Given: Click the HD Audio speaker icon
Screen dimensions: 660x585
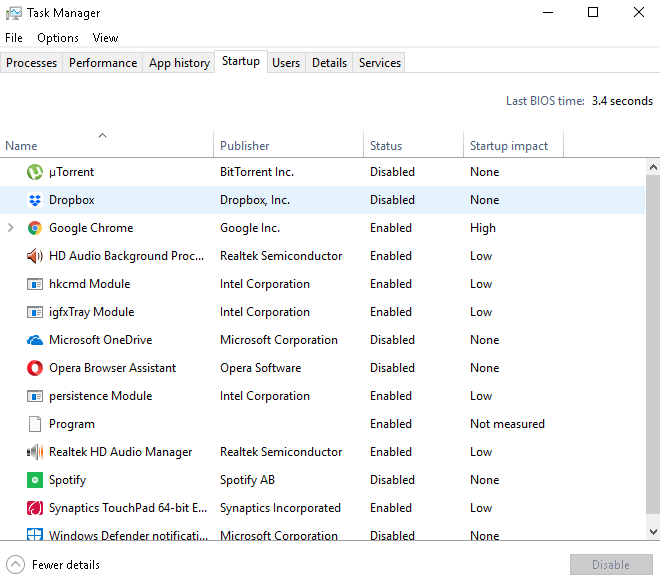Looking at the screenshot, I should tap(35, 256).
